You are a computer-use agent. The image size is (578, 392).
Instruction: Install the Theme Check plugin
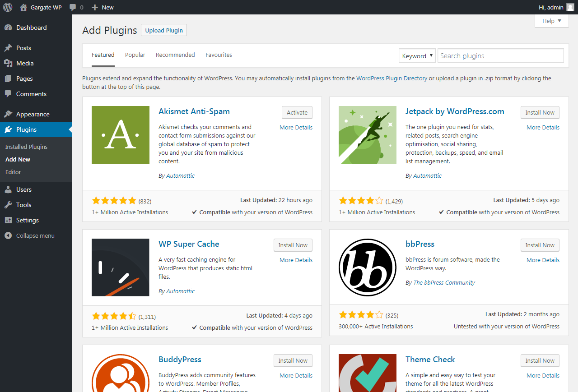(x=540, y=361)
